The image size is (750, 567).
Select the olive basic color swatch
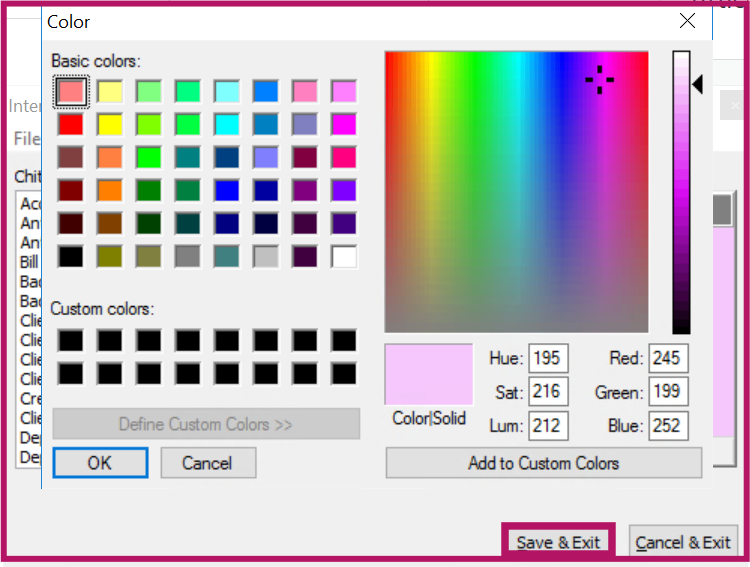coord(110,256)
